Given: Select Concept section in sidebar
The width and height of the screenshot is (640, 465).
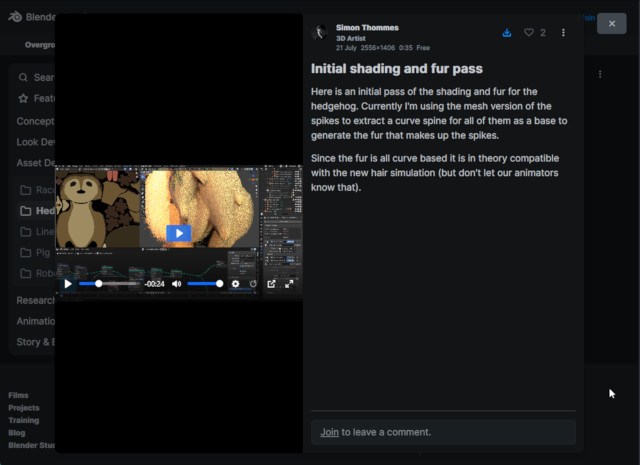Looking at the screenshot, I should pos(36,121).
